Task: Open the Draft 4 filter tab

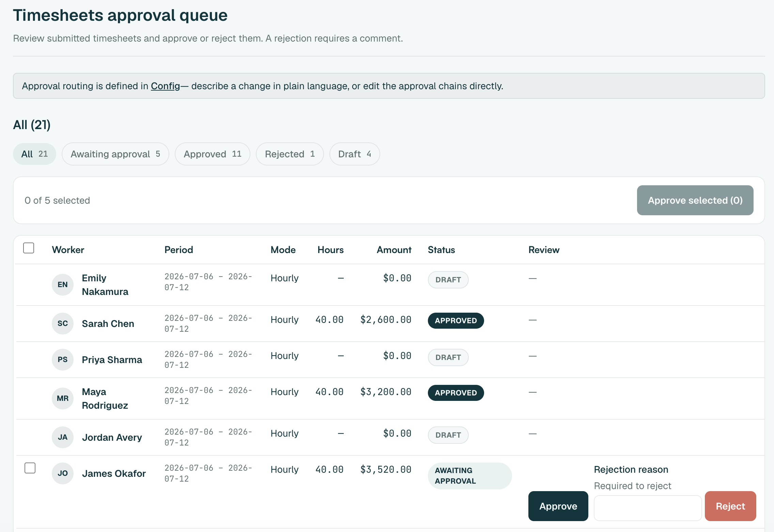Action: [x=354, y=154]
